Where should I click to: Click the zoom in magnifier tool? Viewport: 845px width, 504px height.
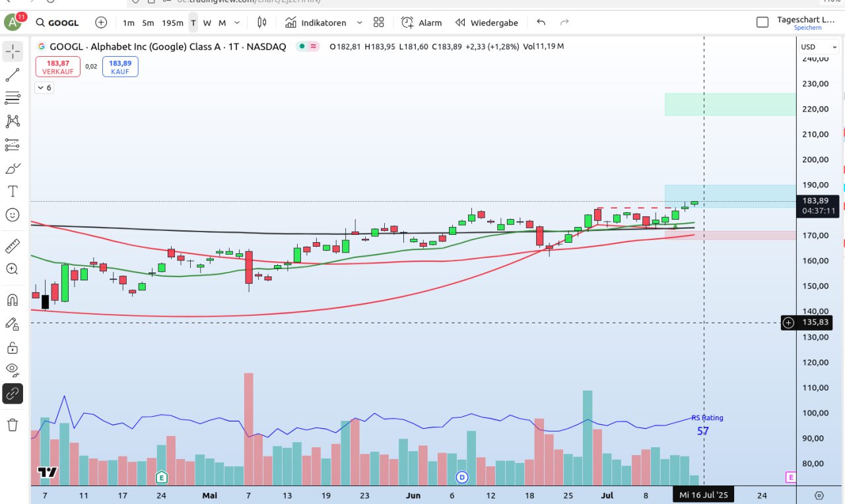click(x=12, y=269)
